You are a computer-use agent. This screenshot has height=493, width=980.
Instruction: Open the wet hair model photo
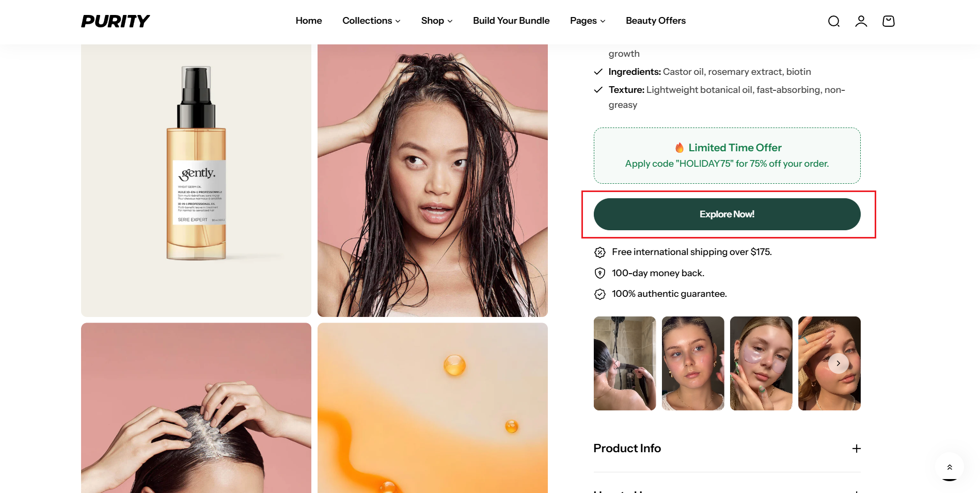pyautogui.click(x=432, y=180)
